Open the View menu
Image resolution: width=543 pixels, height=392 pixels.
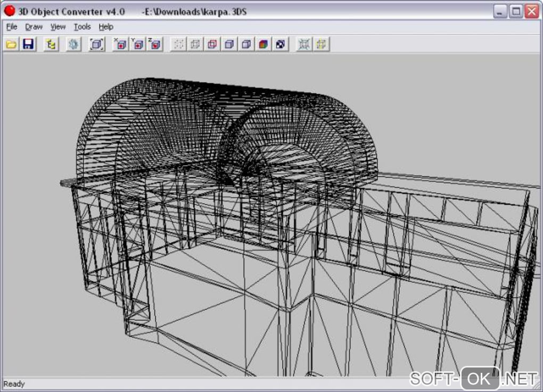57,27
